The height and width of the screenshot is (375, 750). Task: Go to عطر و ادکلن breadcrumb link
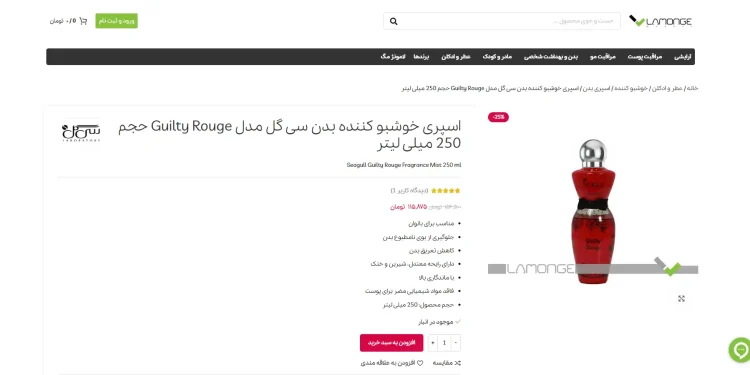668,88
